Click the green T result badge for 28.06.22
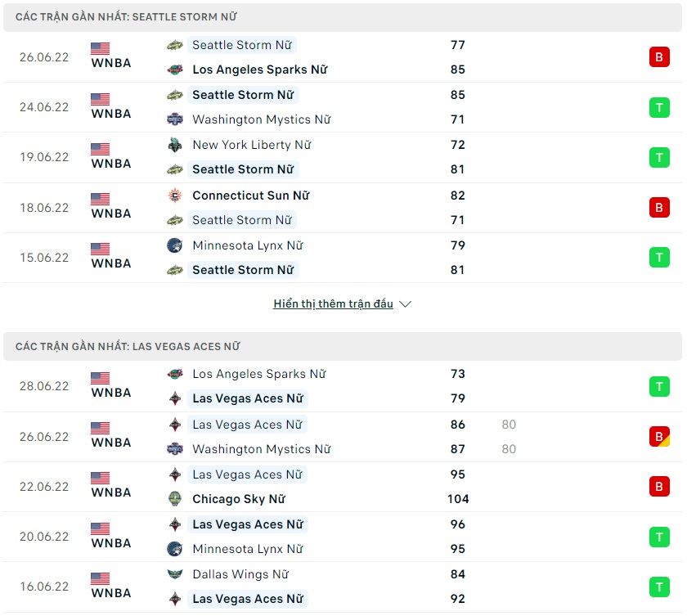The width and height of the screenshot is (687, 616). tap(659, 386)
